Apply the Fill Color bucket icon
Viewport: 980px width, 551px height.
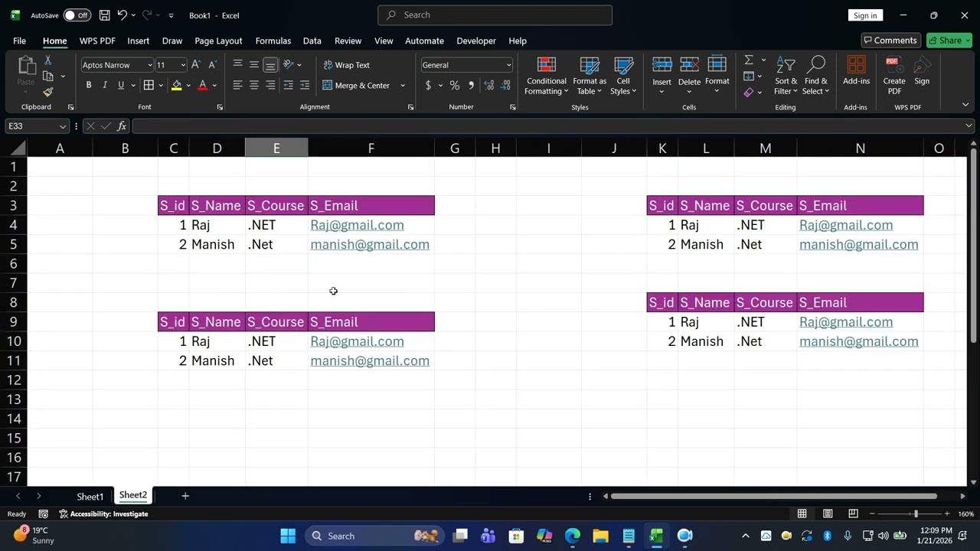click(177, 85)
